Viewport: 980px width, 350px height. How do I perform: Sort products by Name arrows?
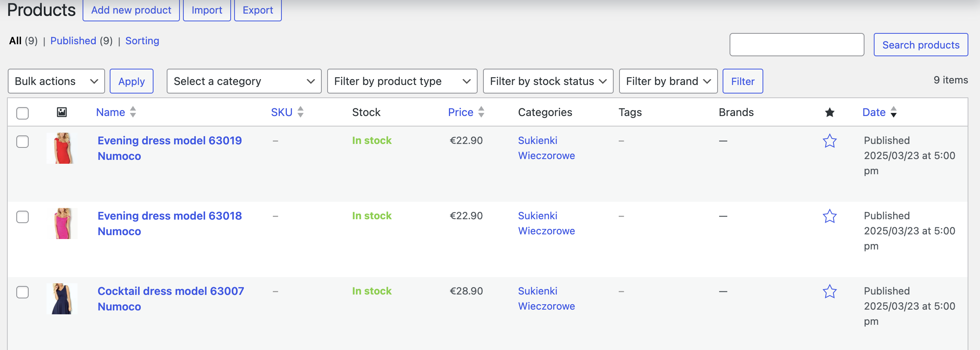coord(133,112)
